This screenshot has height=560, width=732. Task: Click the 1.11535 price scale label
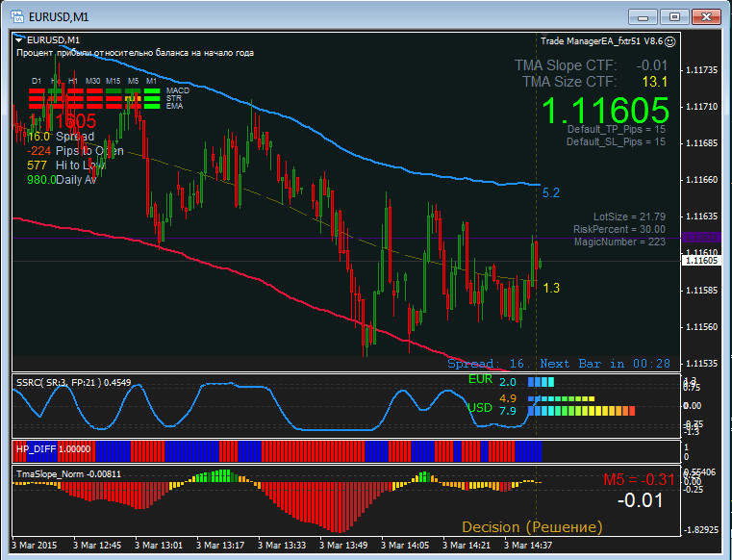click(701, 364)
